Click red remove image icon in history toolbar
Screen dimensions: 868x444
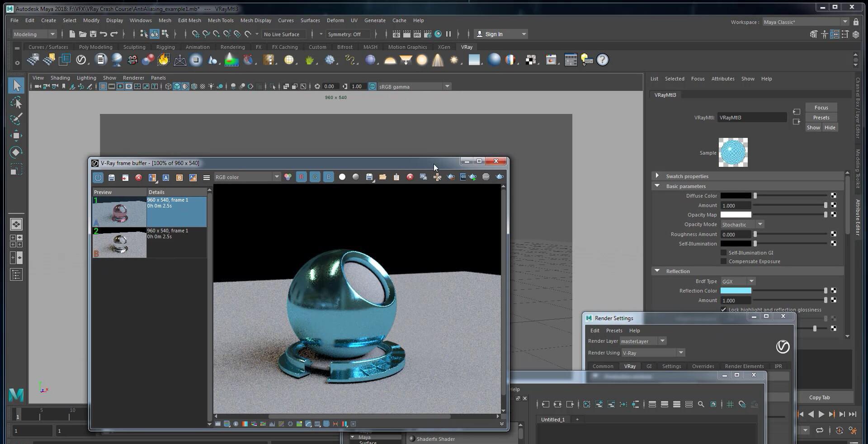pyautogui.click(x=139, y=177)
